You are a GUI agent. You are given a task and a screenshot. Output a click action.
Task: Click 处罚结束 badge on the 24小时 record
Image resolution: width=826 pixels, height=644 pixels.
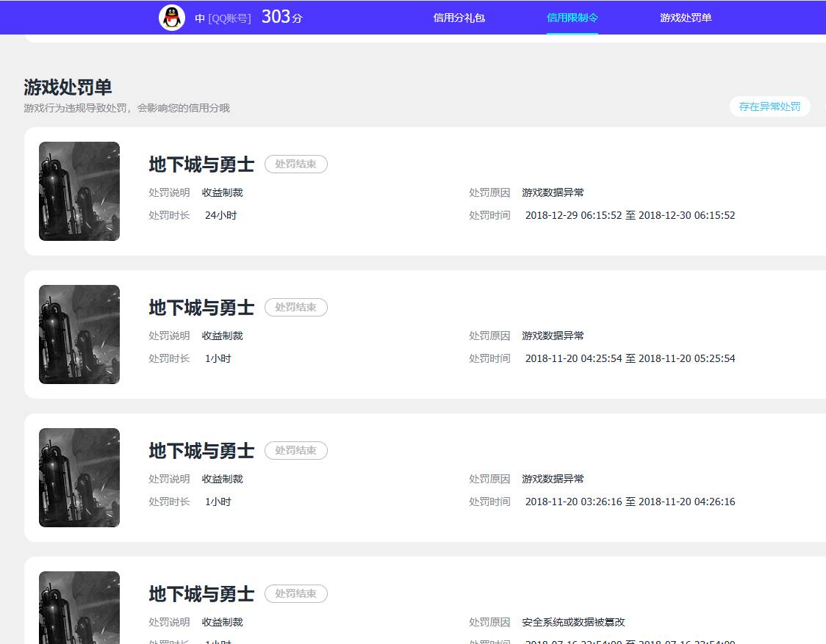tap(295, 164)
